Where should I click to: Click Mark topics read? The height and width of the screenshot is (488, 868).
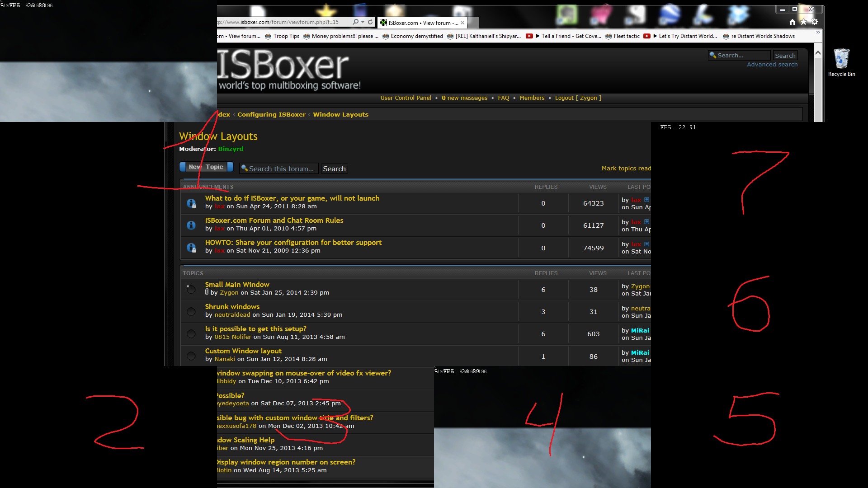click(x=626, y=168)
